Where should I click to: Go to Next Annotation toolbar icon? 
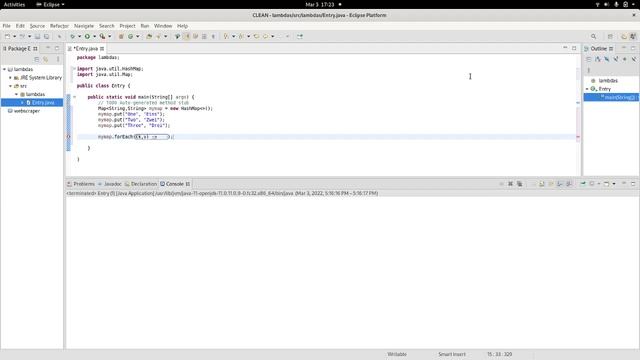[226, 36]
